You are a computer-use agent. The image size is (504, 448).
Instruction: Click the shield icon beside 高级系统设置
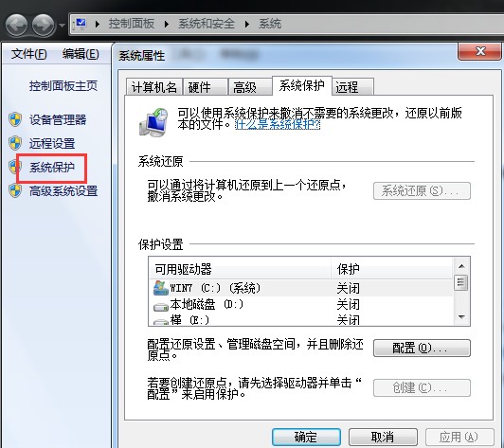tap(15, 190)
